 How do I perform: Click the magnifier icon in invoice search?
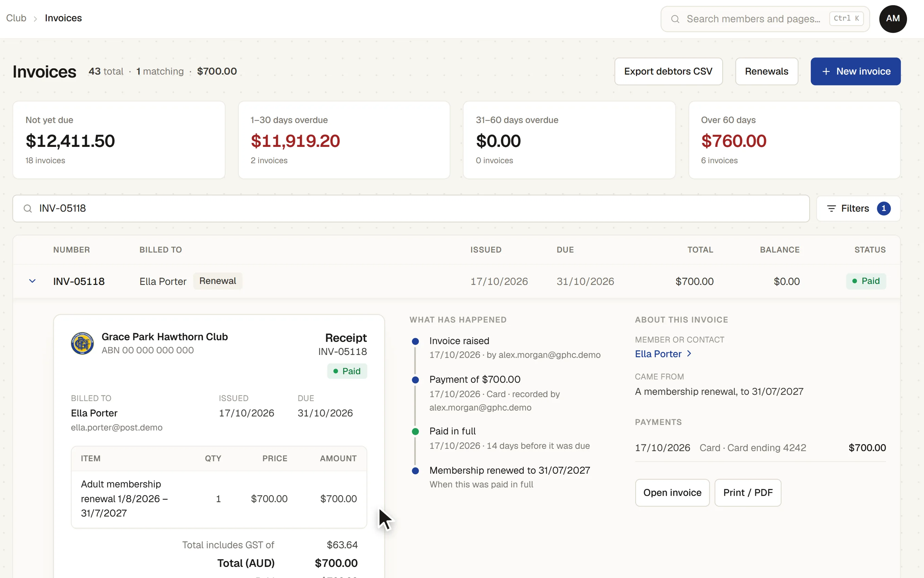pyautogui.click(x=28, y=208)
